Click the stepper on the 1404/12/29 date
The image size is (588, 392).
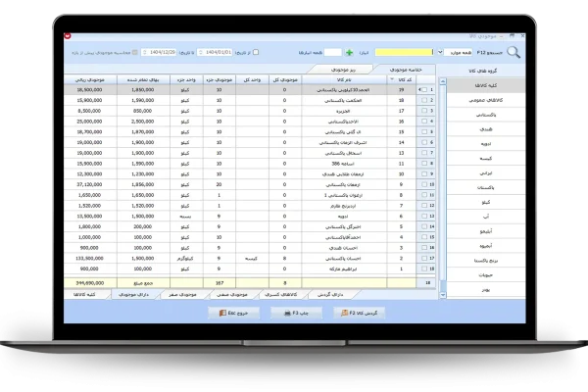[145, 52]
